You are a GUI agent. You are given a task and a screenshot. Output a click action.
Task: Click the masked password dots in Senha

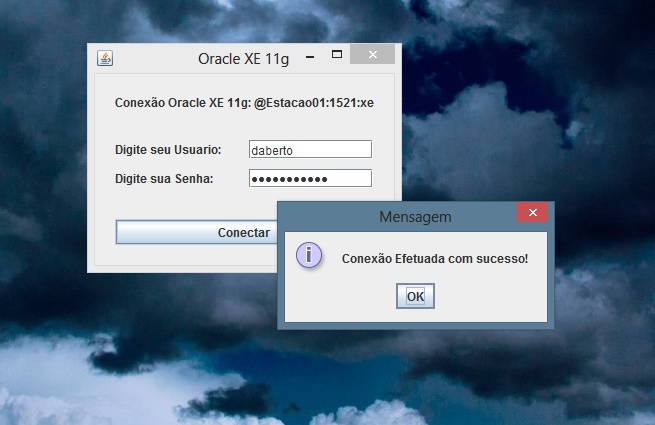click(x=289, y=179)
